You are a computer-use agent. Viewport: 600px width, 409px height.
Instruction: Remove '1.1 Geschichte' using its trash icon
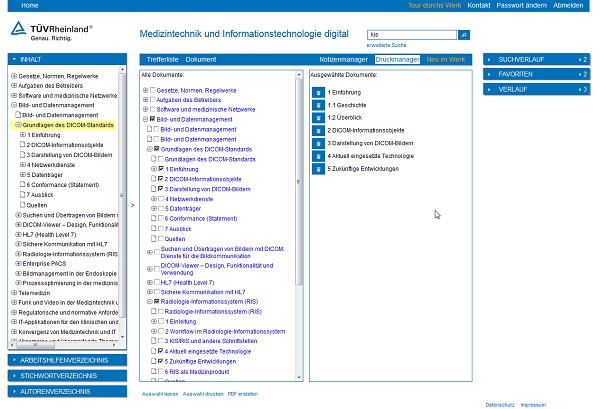click(318, 105)
